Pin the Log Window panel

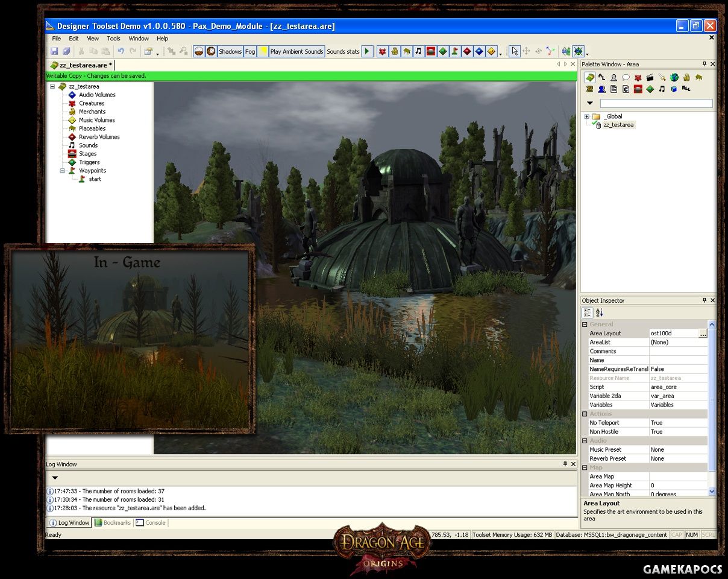click(x=565, y=464)
